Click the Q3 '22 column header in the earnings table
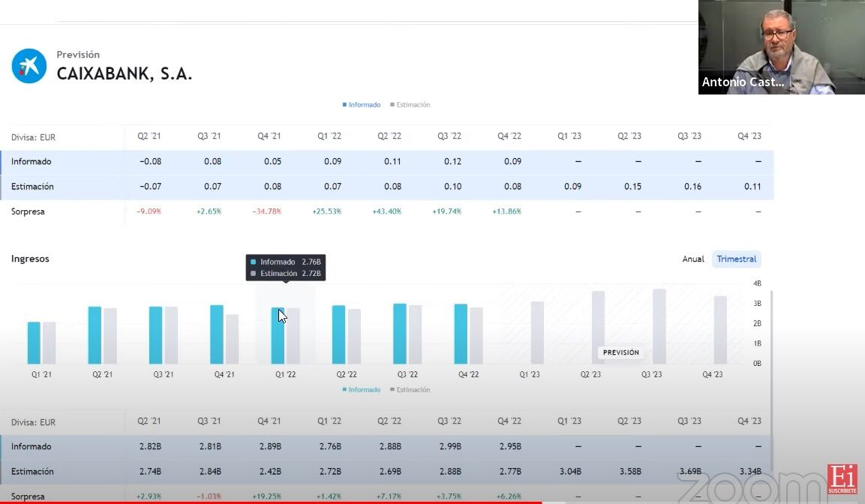Screen dimensions: 865x504 tap(449, 136)
